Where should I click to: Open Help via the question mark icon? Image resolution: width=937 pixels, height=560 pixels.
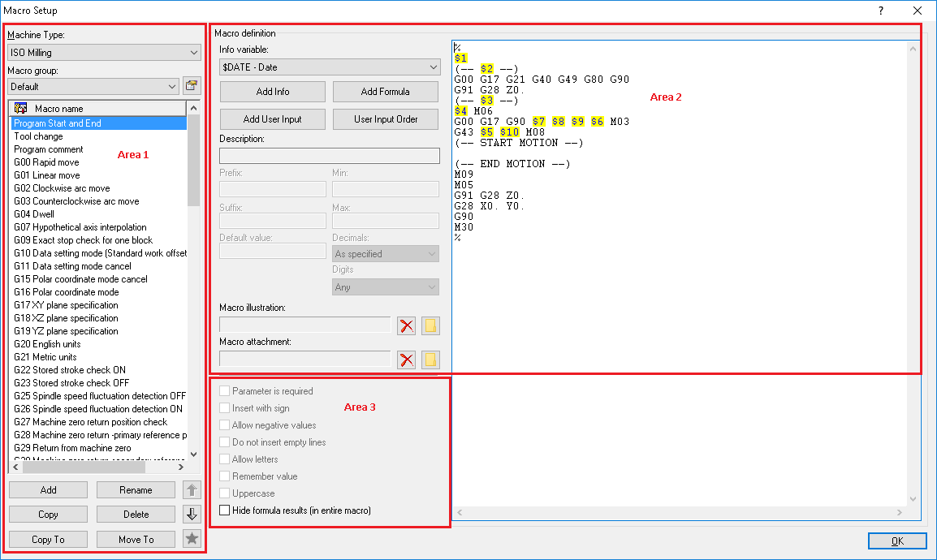880,11
